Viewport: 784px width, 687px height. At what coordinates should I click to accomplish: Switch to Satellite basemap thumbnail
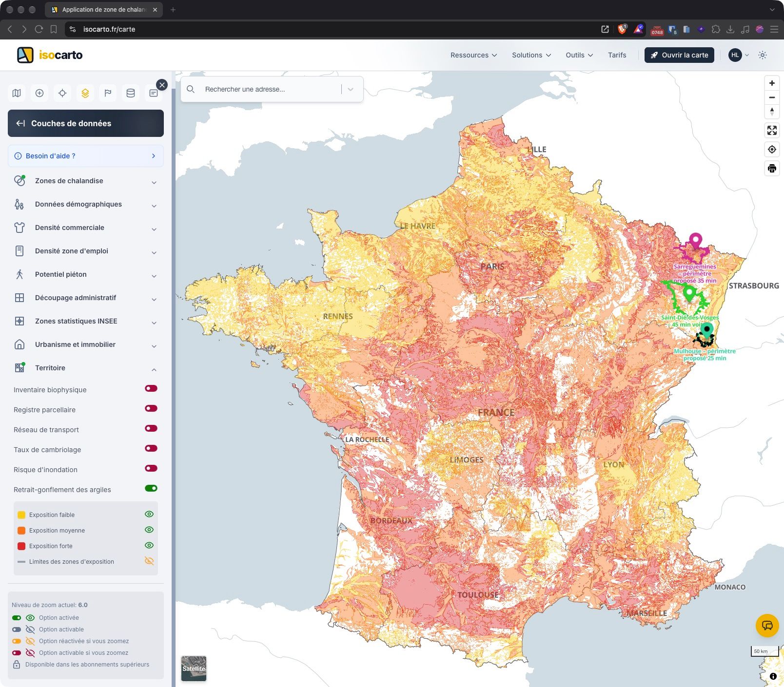[194, 668]
